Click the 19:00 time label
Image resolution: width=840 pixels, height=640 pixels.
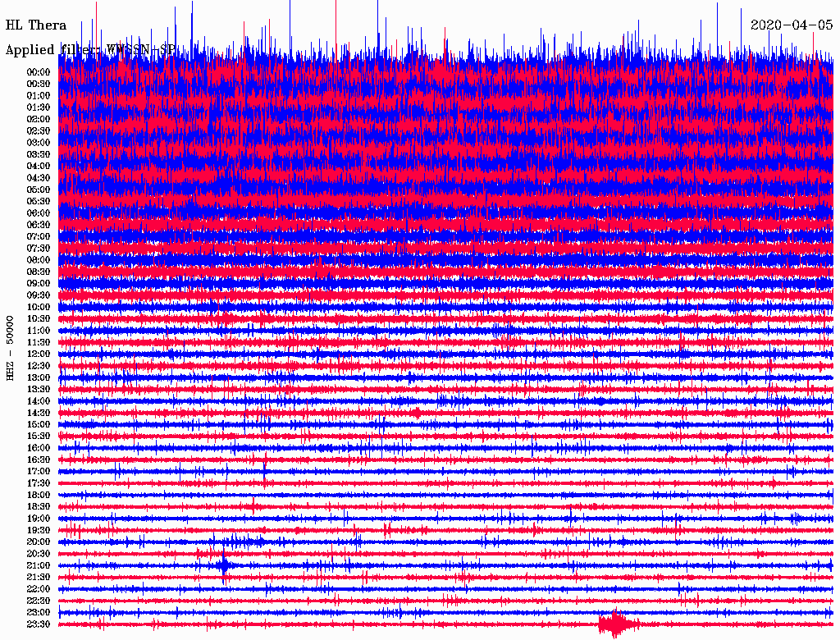click(39, 519)
